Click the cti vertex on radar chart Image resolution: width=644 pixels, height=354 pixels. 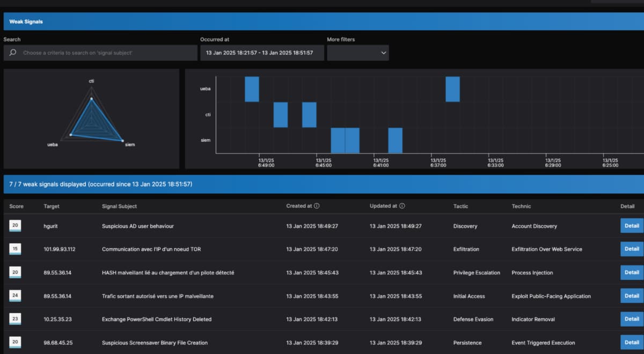pyautogui.click(x=91, y=98)
